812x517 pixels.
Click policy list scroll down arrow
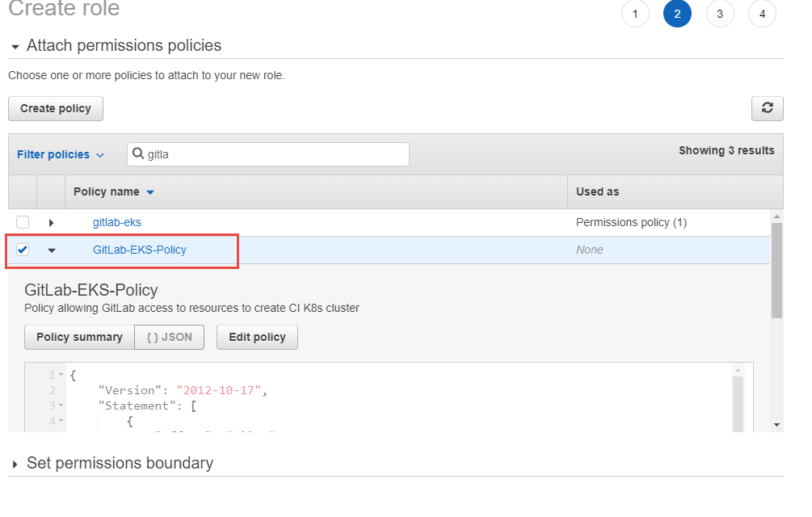click(x=776, y=425)
